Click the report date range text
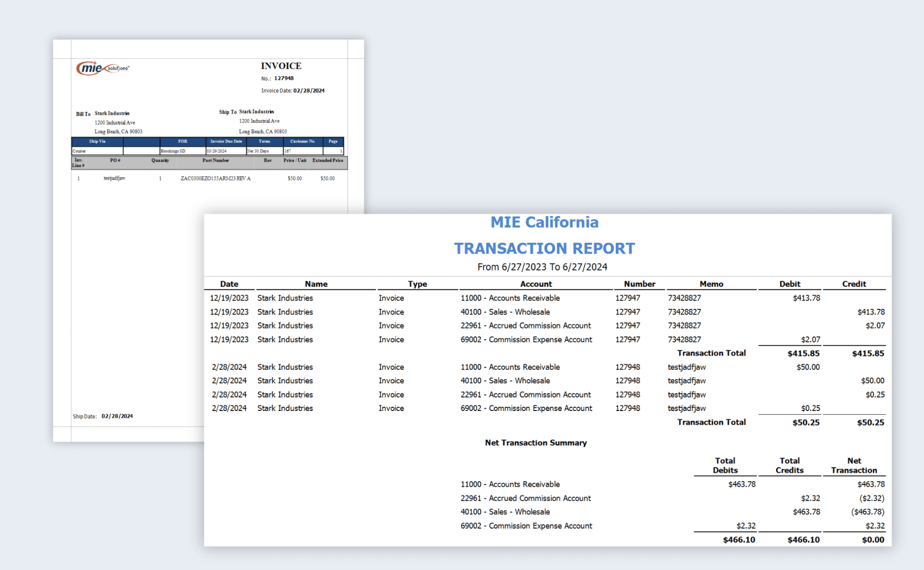The width and height of the screenshot is (924, 570). [542, 267]
